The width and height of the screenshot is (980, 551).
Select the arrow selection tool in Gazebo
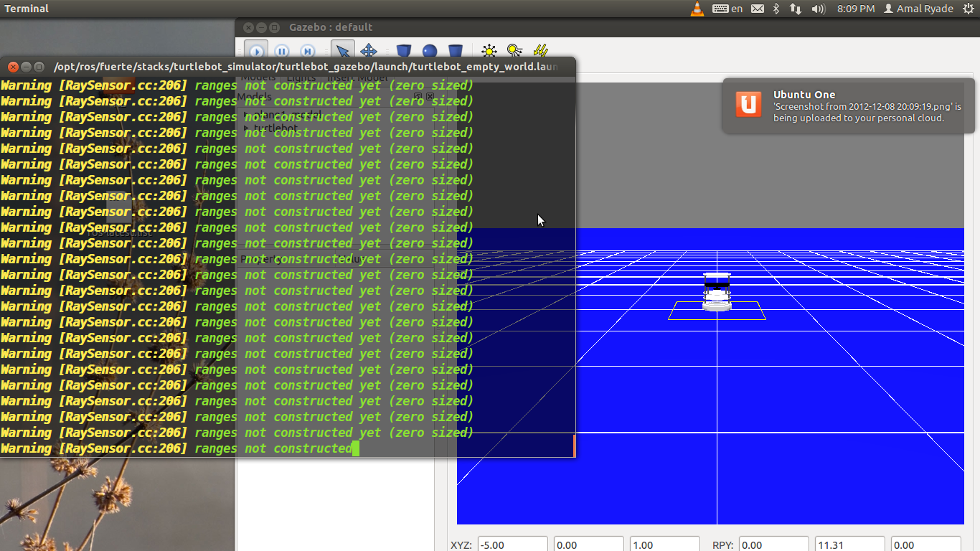(x=343, y=51)
